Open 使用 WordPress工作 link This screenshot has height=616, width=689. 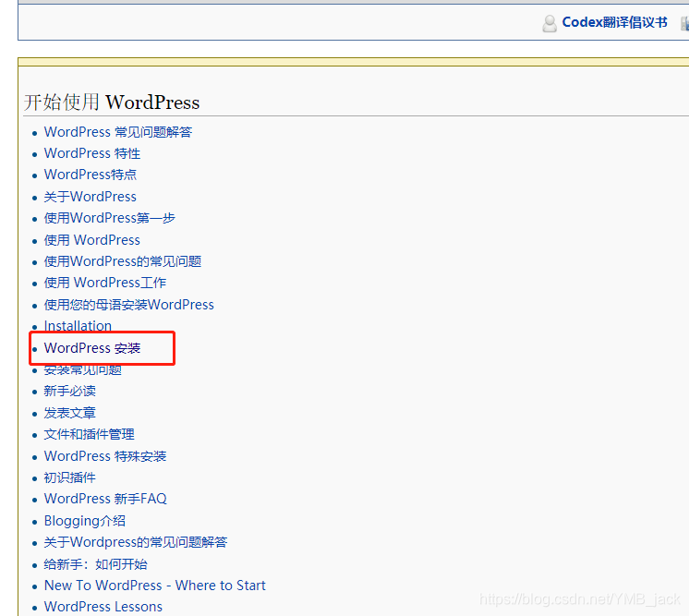[105, 283]
